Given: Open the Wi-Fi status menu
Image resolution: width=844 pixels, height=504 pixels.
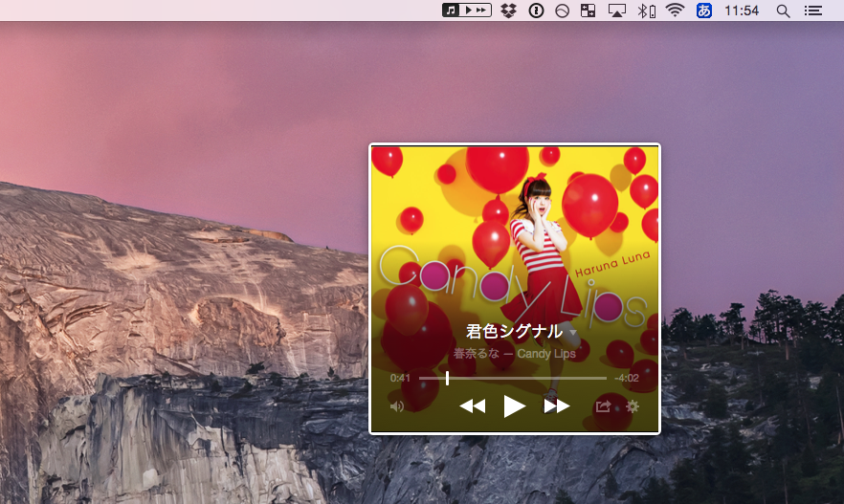Looking at the screenshot, I should (675, 11).
